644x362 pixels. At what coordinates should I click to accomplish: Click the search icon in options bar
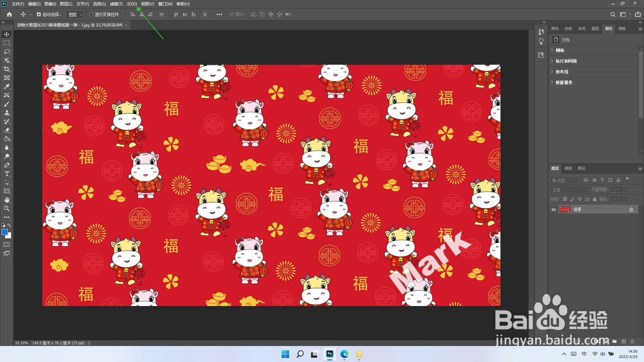click(612, 14)
